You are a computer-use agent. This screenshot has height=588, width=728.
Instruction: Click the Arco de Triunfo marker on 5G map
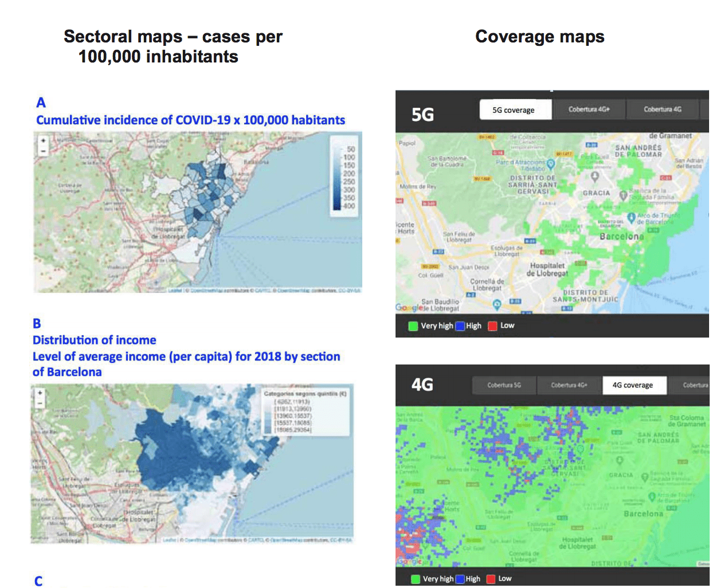click(631, 218)
